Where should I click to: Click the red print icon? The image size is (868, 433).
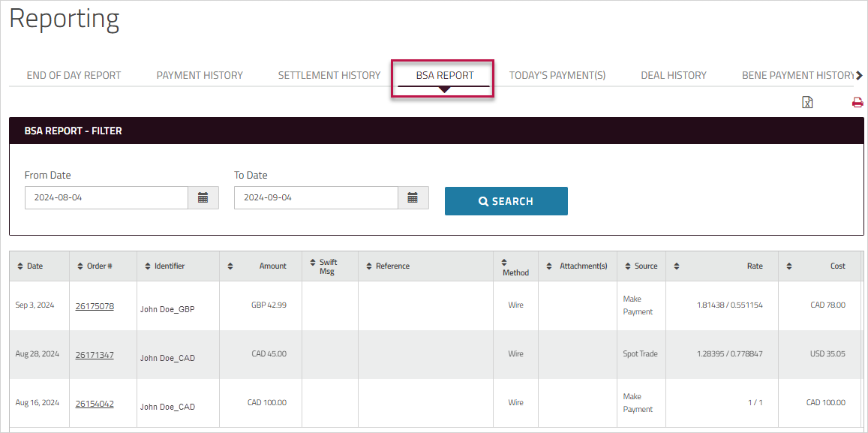857,103
